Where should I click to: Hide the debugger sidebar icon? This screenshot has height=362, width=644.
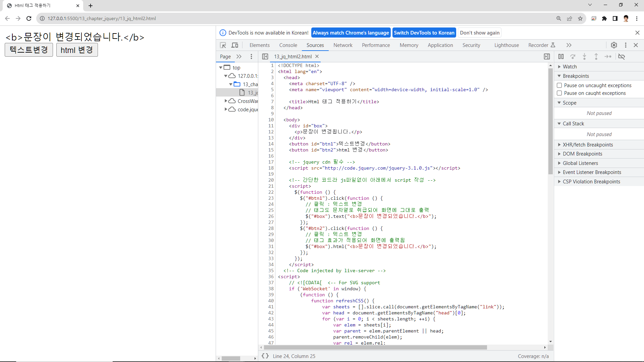pos(547,57)
